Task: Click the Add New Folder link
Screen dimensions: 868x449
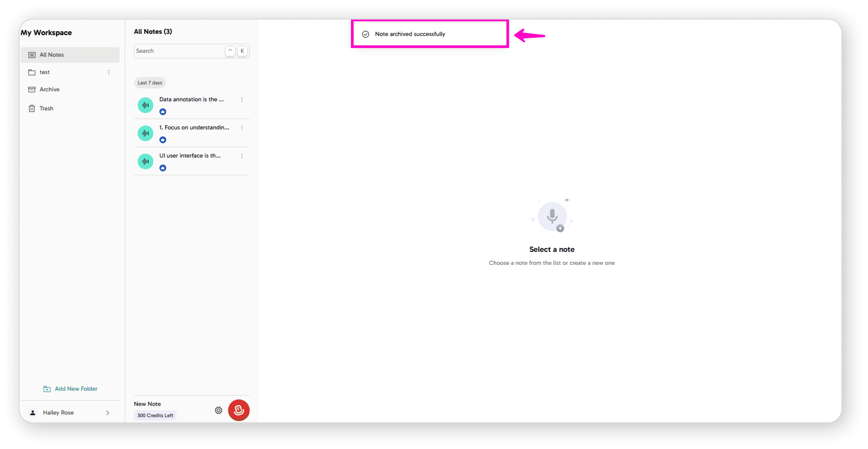Action: click(x=70, y=388)
